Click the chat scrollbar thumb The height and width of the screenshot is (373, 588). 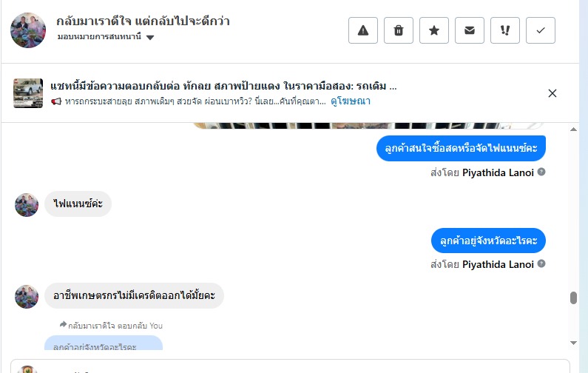[573, 298]
